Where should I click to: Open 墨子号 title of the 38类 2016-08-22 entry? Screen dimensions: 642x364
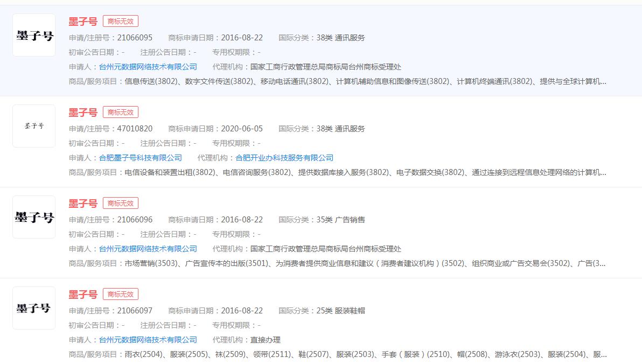click(83, 22)
